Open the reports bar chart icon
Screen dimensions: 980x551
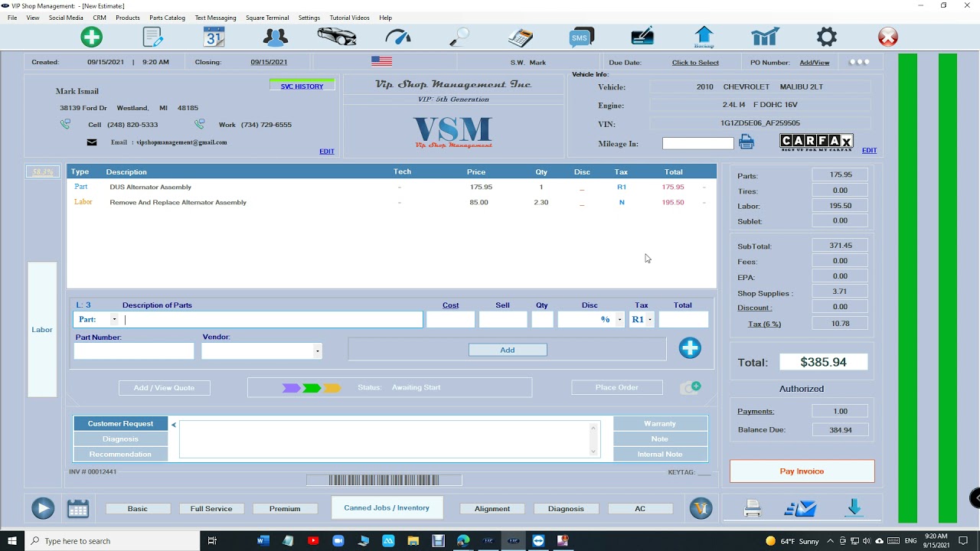pyautogui.click(x=765, y=37)
